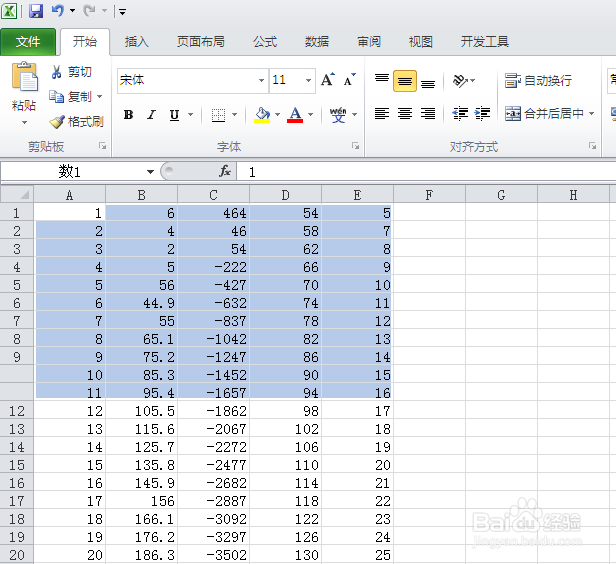Click cell containing 44.9
This screenshot has height=564, width=616.
click(x=141, y=303)
